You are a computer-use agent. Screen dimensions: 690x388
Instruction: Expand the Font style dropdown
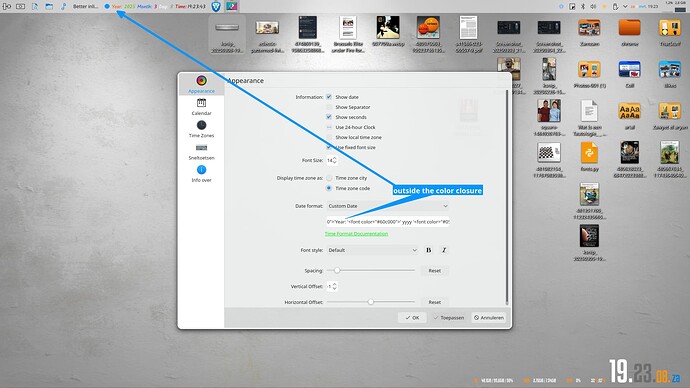pos(372,250)
